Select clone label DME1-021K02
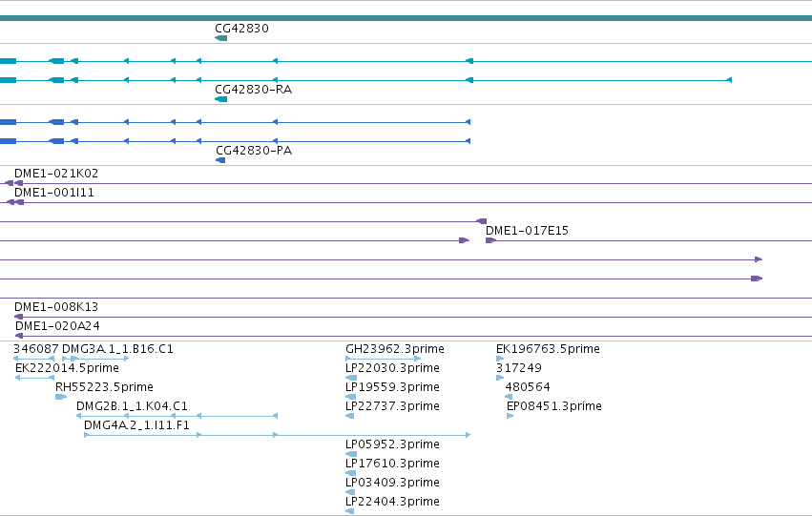The image size is (812, 516). tap(56, 174)
